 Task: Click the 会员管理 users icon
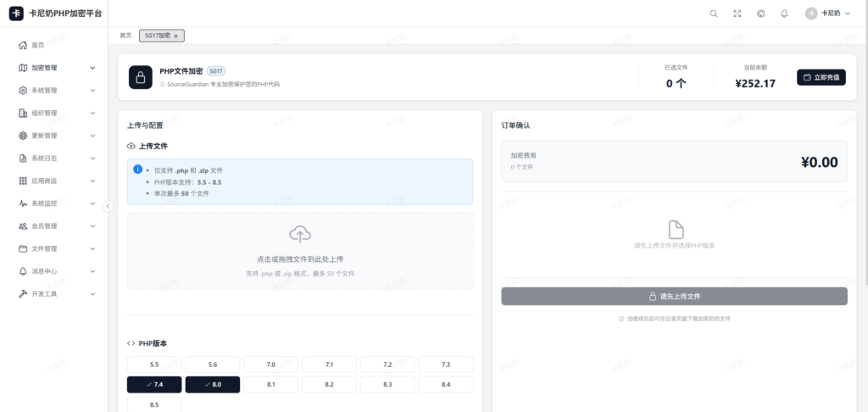coord(23,226)
